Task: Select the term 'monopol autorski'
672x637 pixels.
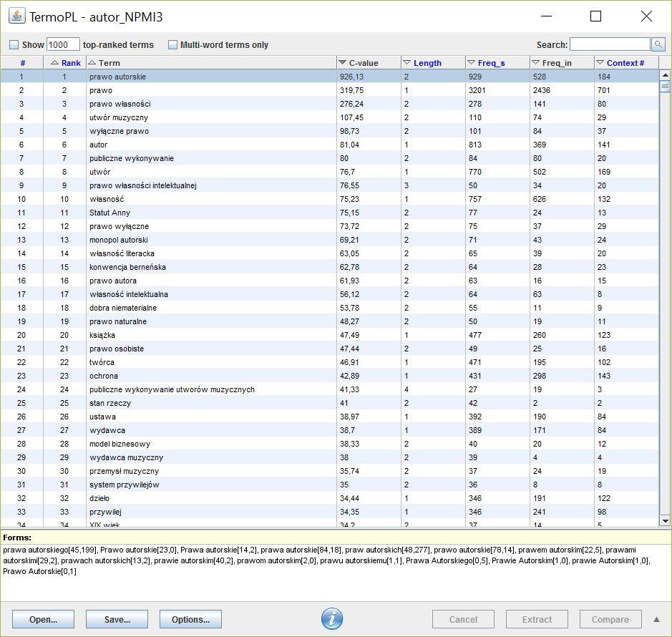Action: 119,240
